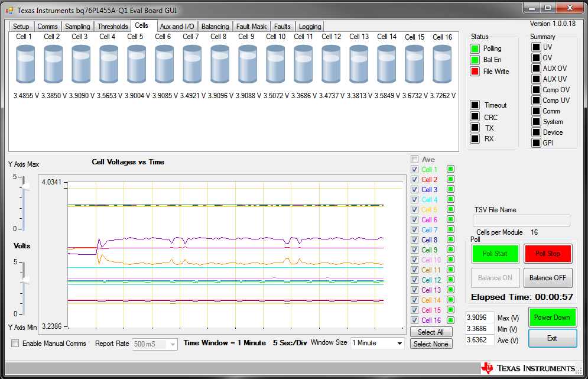
Task: Open the Sampling tab
Action: (77, 26)
